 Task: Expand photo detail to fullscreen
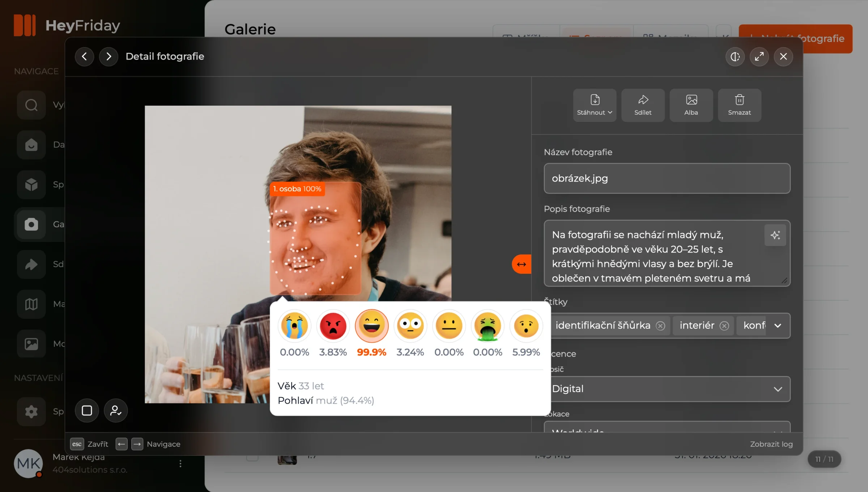point(759,56)
